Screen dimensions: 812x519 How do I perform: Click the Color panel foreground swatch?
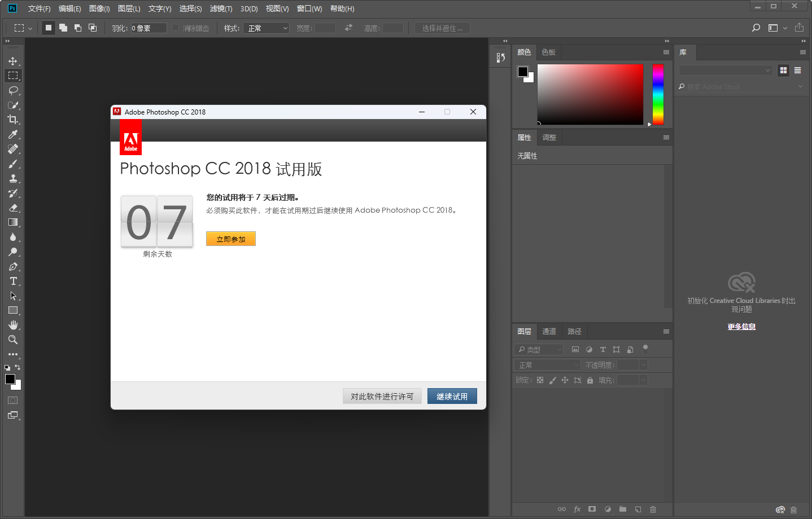point(523,72)
